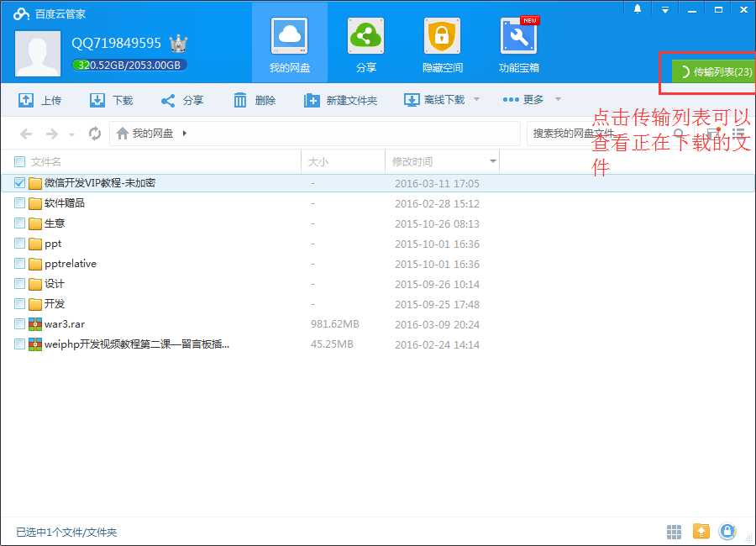This screenshot has width=756, height=546.
Task: Open the 隐藏空间 tab
Action: pyautogui.click(x=442, y=45)
